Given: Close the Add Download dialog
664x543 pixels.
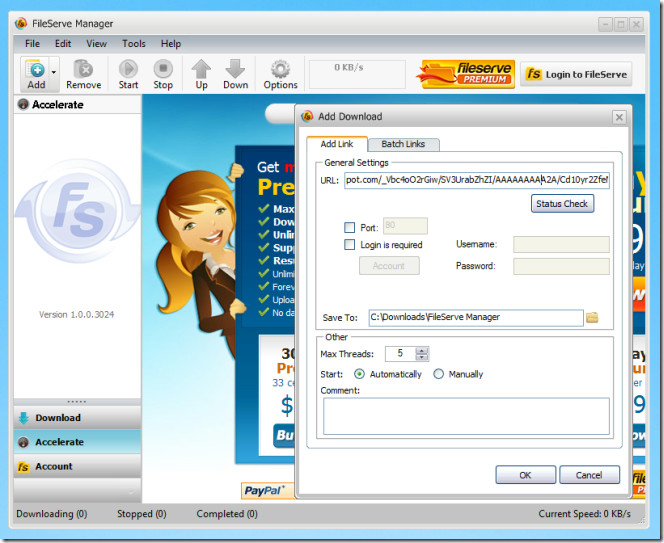Looking at the screenshot, I should tap(619, 117).
